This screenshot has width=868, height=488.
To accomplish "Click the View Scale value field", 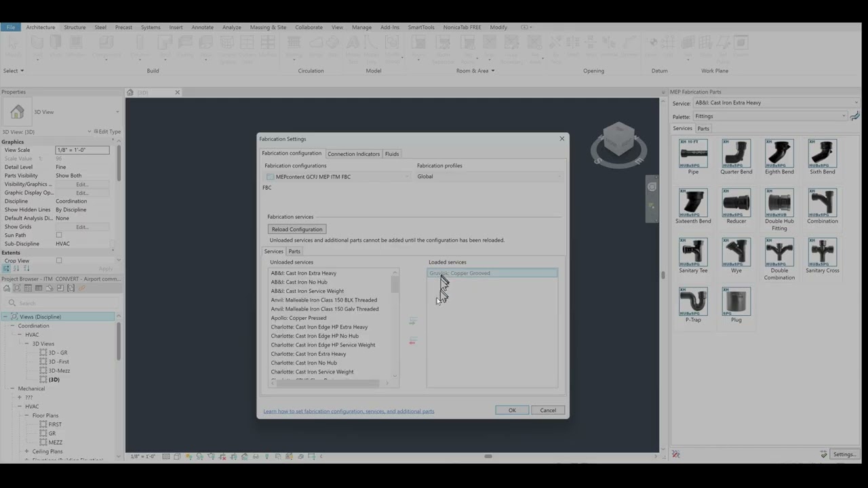I will 82,150.
